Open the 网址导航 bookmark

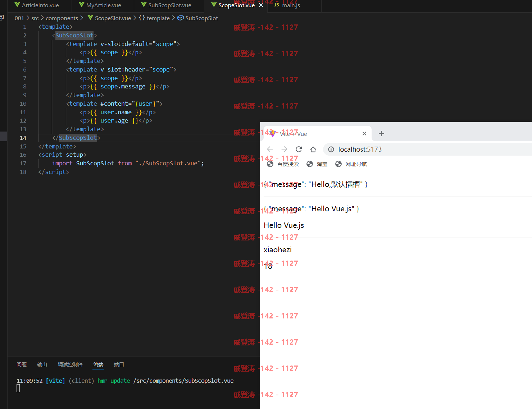coord(351,164)
